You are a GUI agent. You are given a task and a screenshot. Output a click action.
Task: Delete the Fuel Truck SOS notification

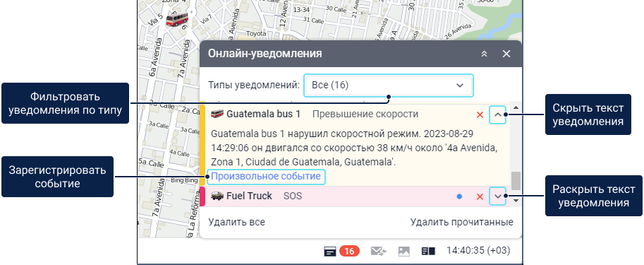[x=480, y=196]
